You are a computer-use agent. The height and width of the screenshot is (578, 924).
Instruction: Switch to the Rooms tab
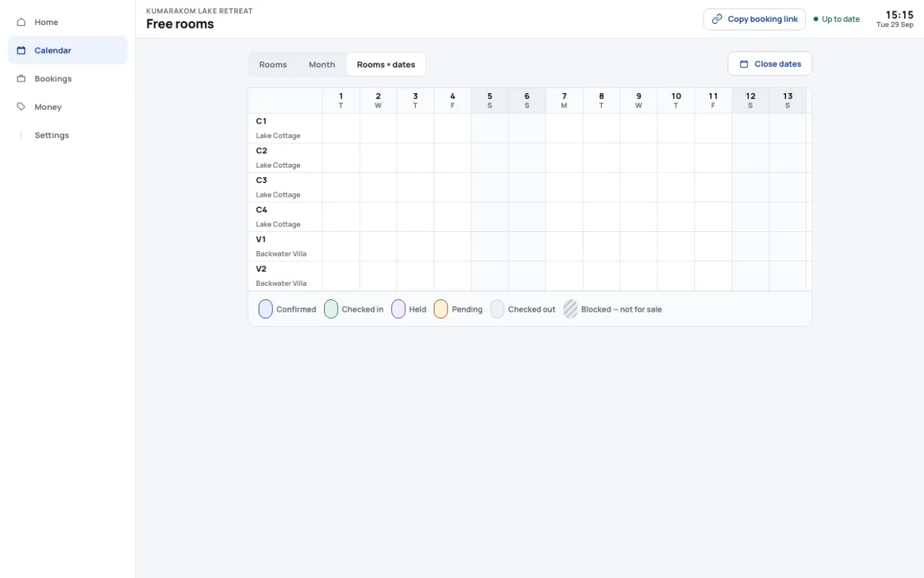click(x=273, y=65)
